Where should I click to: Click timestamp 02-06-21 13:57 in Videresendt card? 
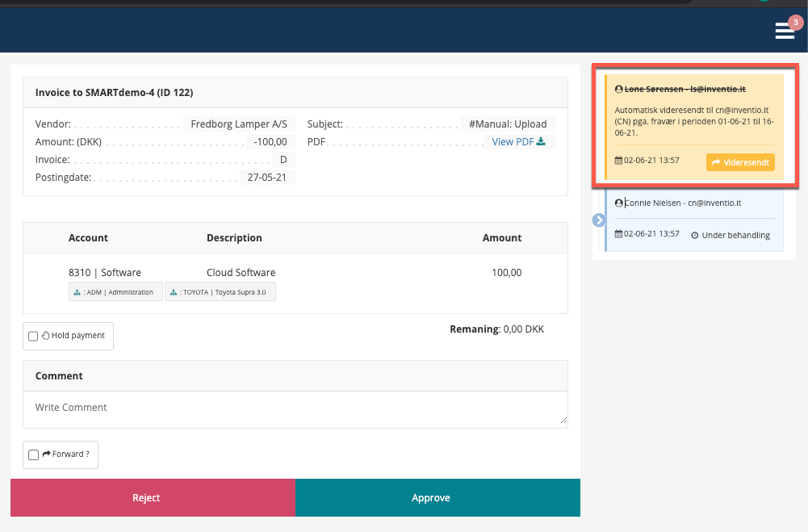pos(651,161)
